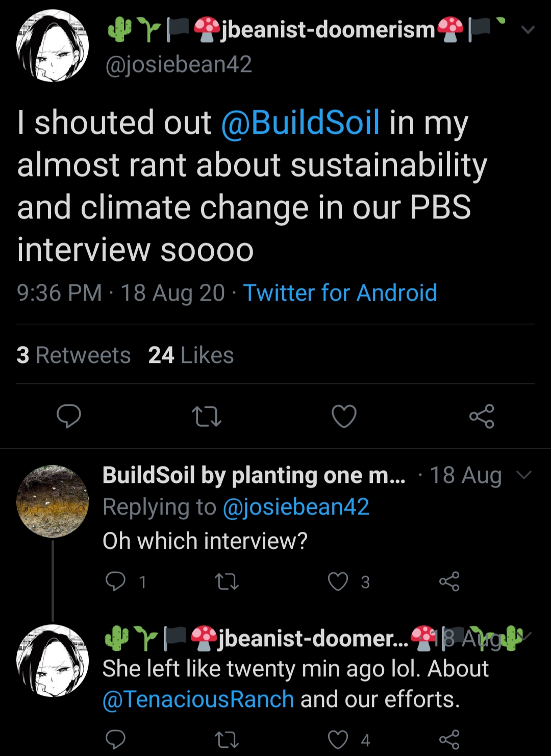The height and width of the screenshot is (756, 551).
Task: Expand BuildSoil reply options chevron
Action: (524, 475)
